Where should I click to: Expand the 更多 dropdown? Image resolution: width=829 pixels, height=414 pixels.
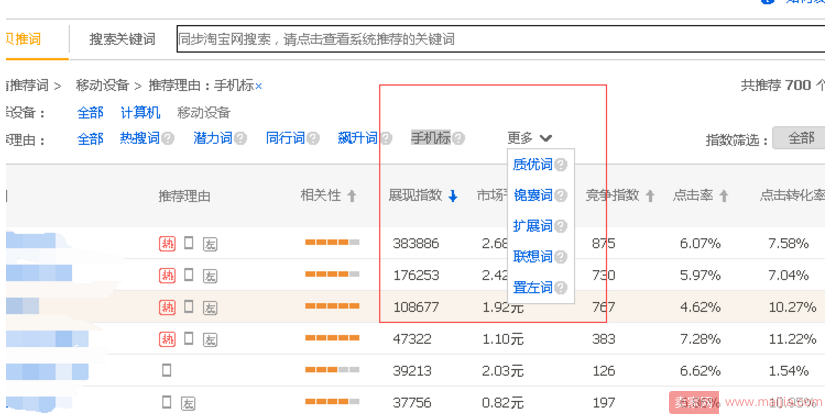(x=530, y=139)
